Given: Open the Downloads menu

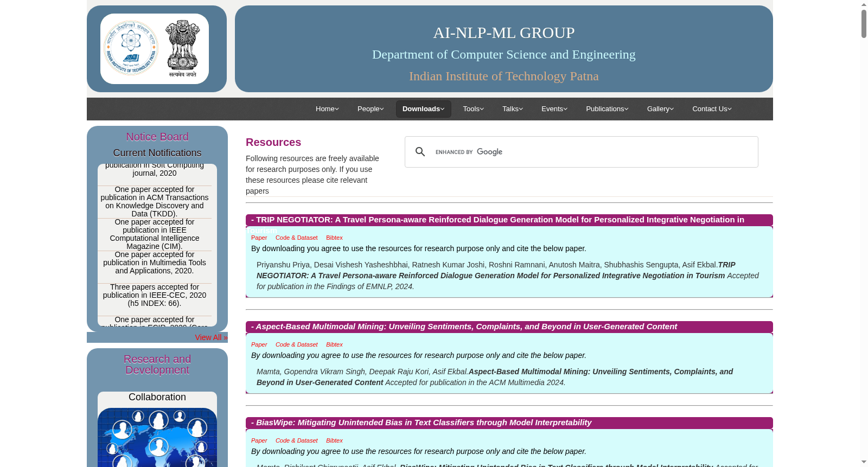Looking at the screenshot, I should click(424, 109).
